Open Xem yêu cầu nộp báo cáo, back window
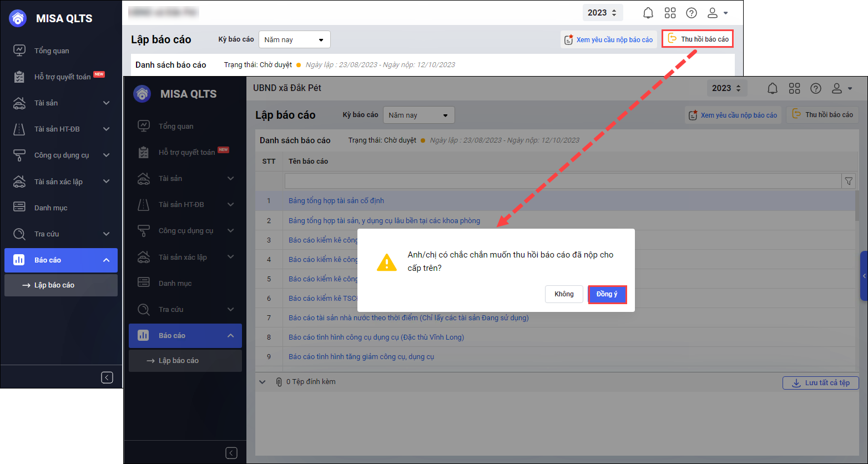This screenshot has width=868, height=464. tap(608, 39)
